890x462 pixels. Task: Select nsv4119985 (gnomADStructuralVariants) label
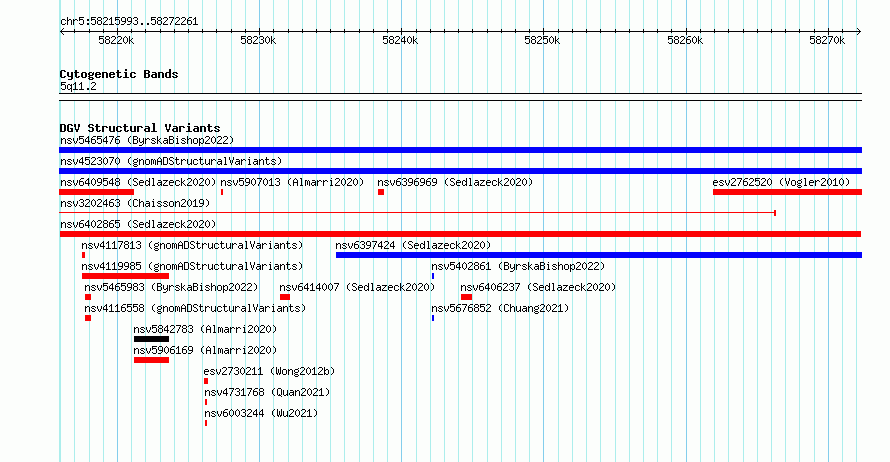pyautogui.click(x=192, y=266)
